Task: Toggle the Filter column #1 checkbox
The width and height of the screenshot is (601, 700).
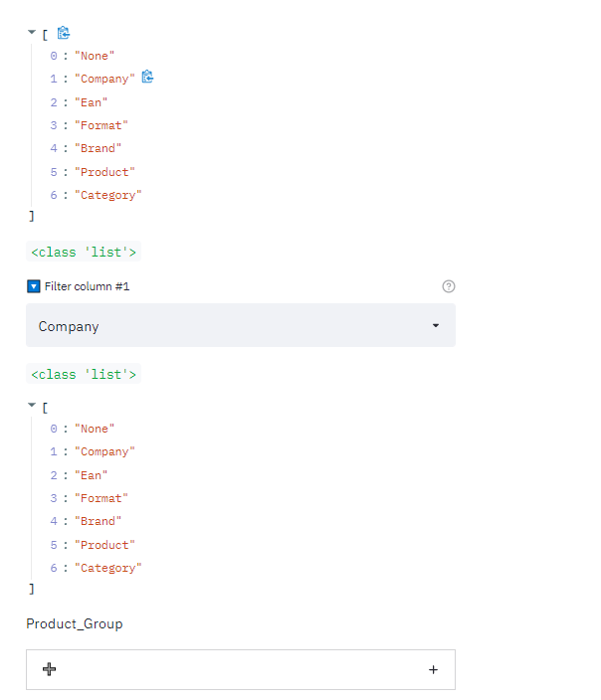Action: tap(33, 286)
